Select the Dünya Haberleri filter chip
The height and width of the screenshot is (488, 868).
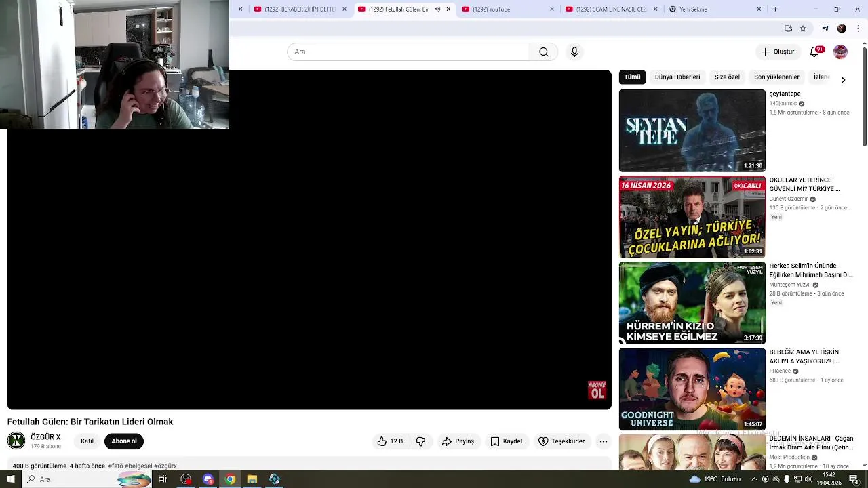[x=677, y=77]
